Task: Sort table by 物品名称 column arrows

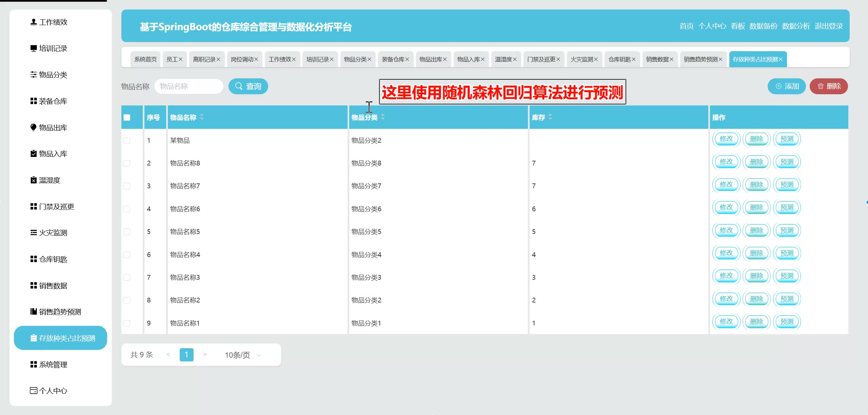Action: (x=202, y=117)
